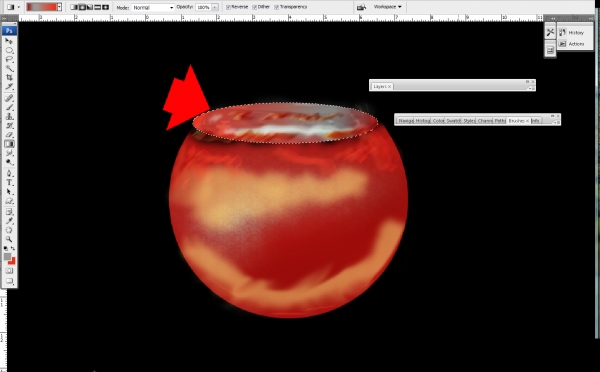The image size is (600, 372).
Task: Select the Zoom tool
Action: [x=9, y=239]
